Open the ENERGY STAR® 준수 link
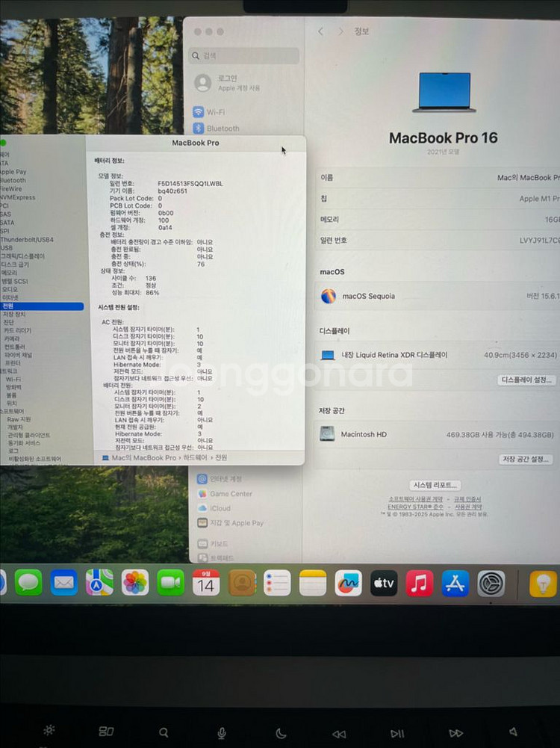This screenshot has width=560, height=748. point(415,507)
